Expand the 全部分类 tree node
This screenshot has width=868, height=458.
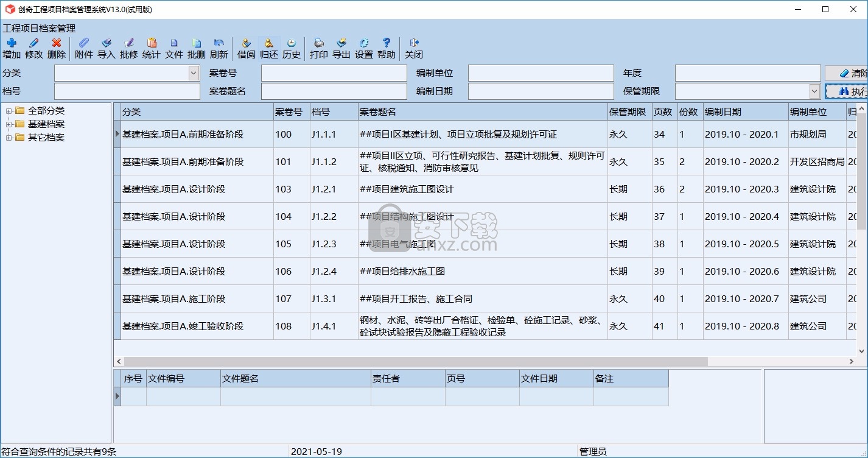coord(9,111)
